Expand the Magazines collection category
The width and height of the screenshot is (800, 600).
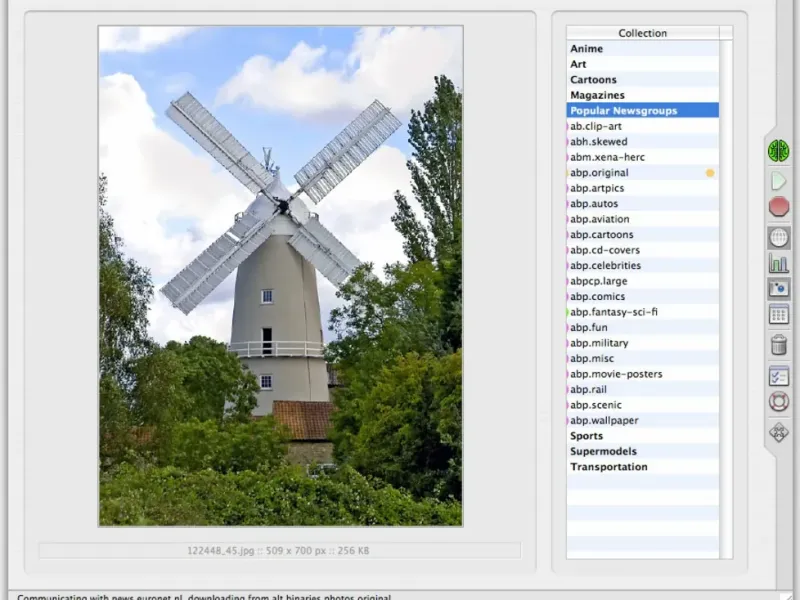pos(596,95)
